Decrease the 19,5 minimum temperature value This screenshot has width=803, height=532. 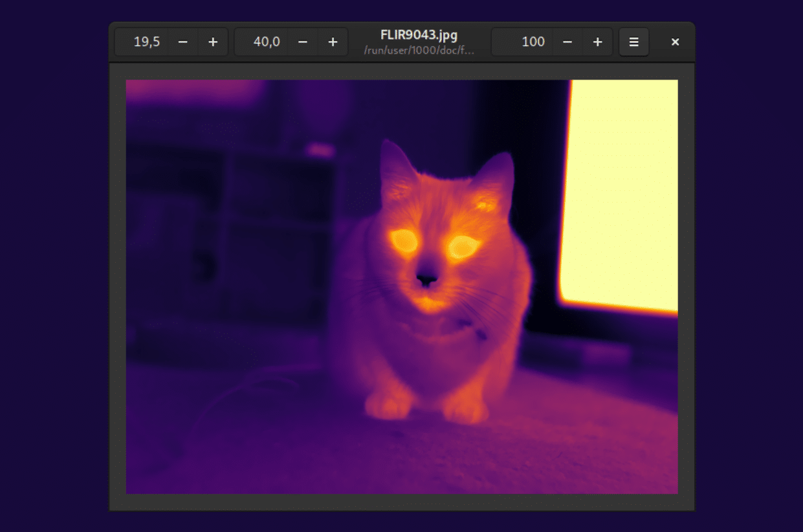click(183, 42)
